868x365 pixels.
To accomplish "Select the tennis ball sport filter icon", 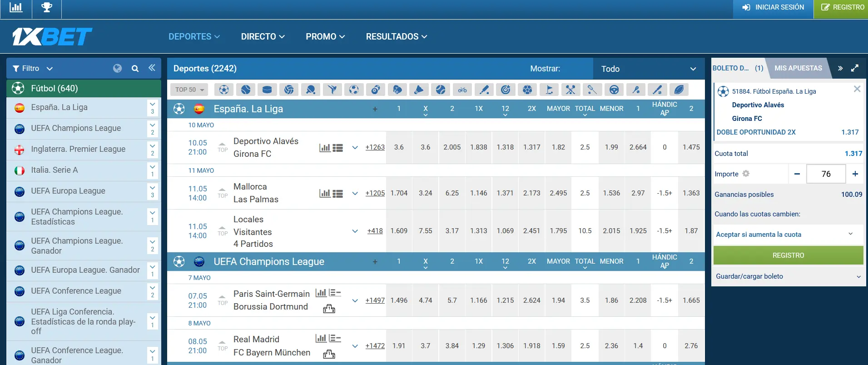I will tap(246, 90).
